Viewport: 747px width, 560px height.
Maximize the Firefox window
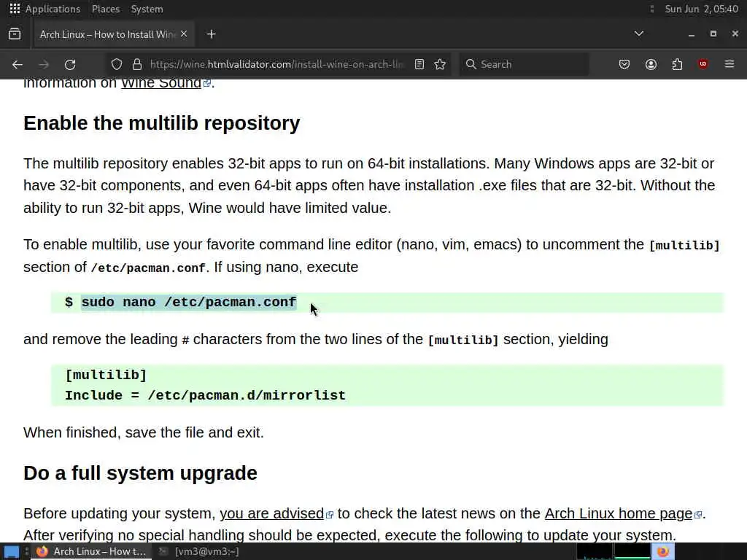(x=713, y=34)
